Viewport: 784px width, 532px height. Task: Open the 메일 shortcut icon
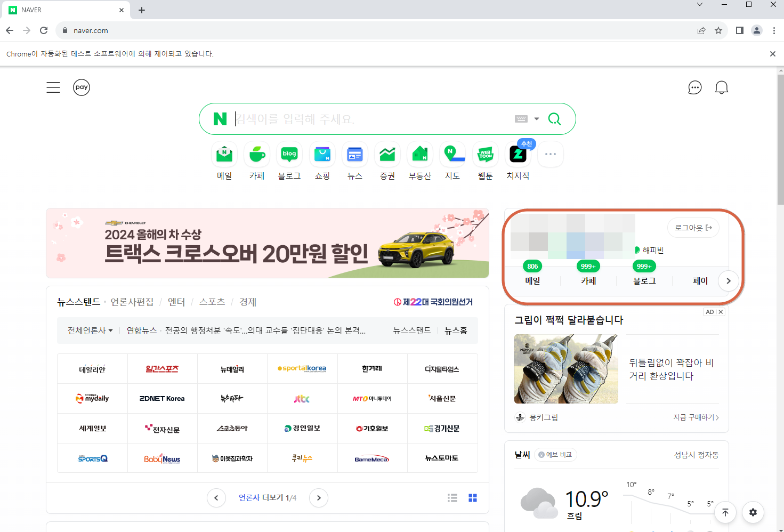(x=224, y=155)
